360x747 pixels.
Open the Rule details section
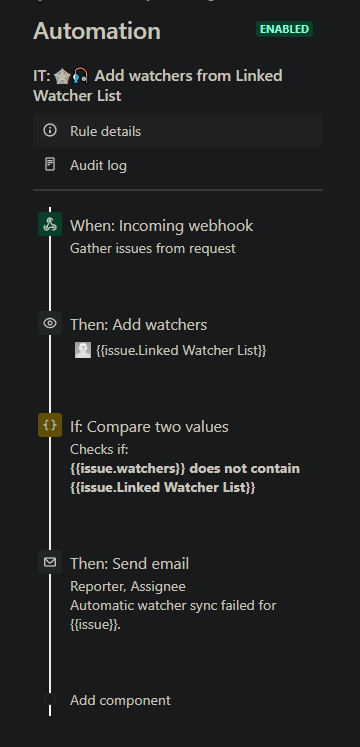(178, 130)
